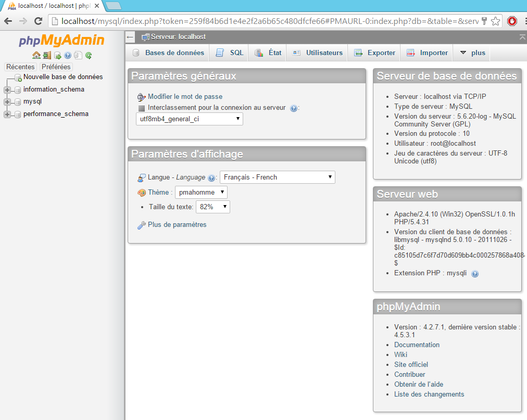
Task: Open the Utilisateurs tab
Action: pyautogui.click(x=317, y=53)
